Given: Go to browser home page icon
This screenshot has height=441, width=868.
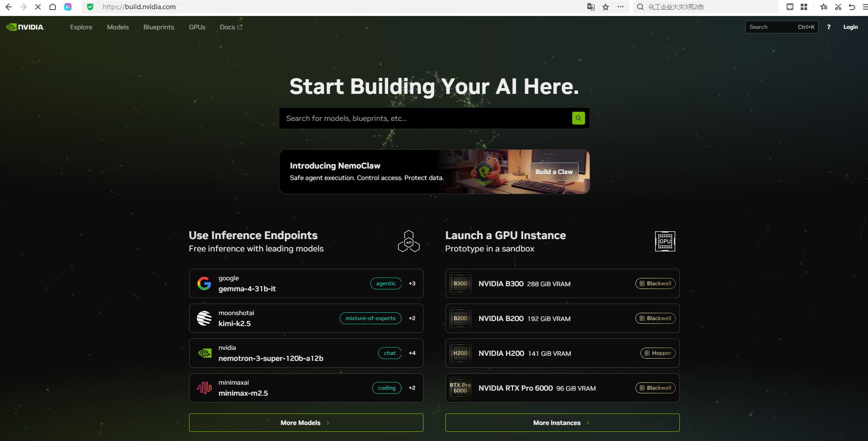Looking at the screenshot, I should (53, 7).
